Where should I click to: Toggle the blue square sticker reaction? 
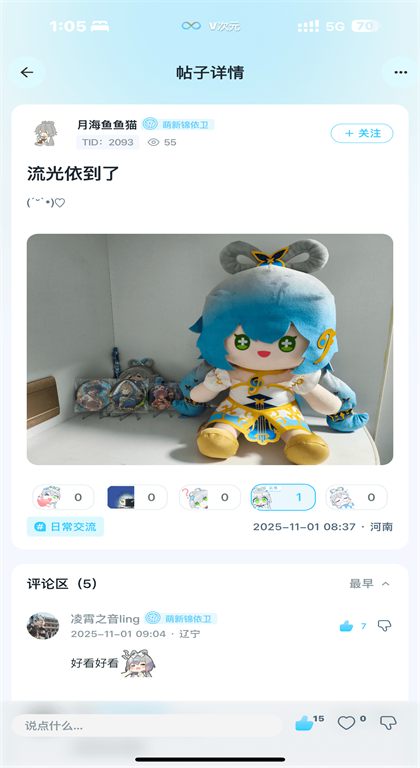pos(137,498)
